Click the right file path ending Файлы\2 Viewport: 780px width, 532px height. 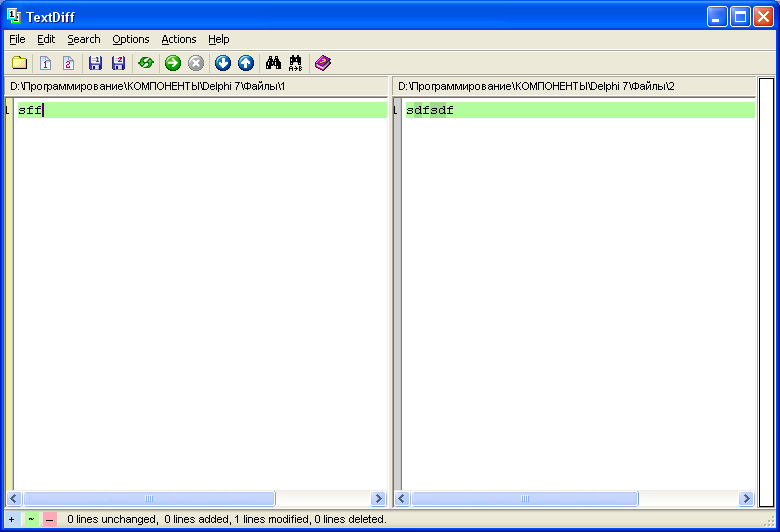[x=536, y=86]
